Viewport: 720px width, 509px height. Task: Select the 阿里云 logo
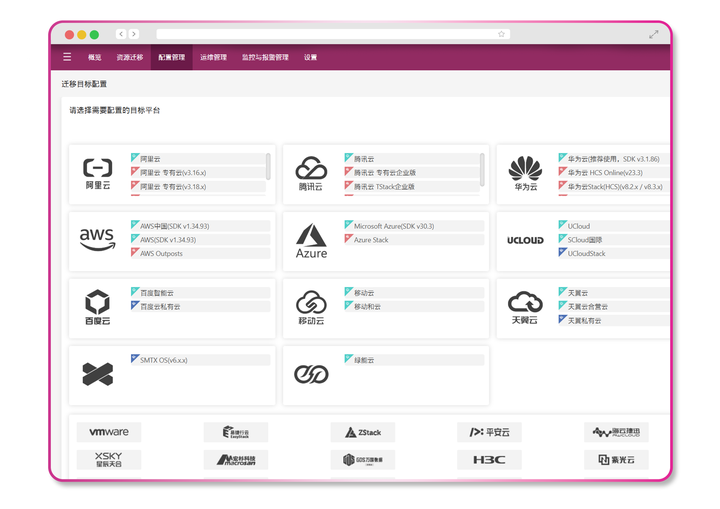pyautogui.click(x=98, y=174)
